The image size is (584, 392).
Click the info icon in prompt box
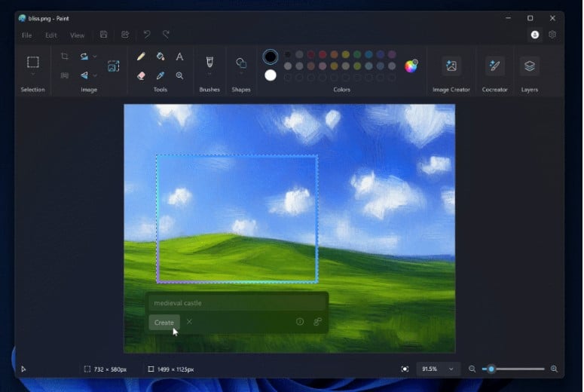click(300, 322)
